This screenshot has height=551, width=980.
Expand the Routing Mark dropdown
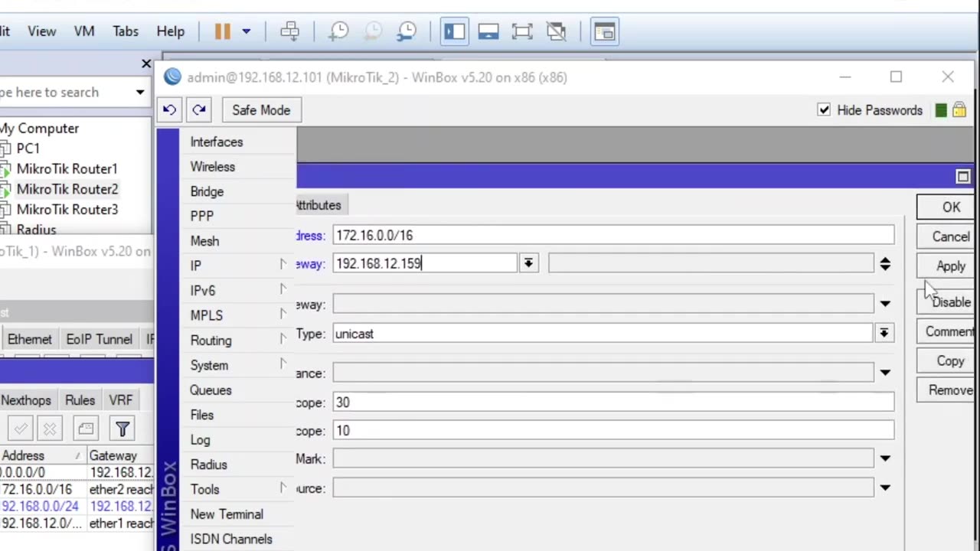coord(885,459)
